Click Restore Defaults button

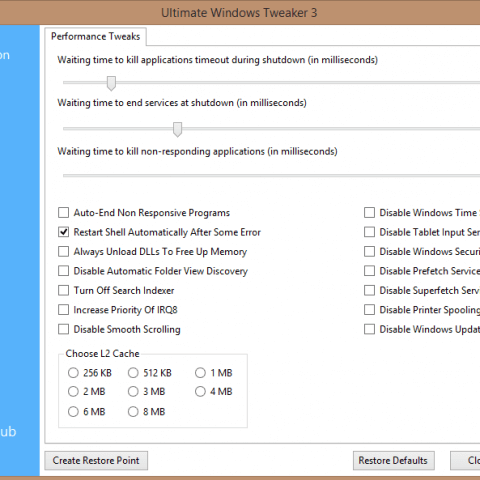pos(393,461)
